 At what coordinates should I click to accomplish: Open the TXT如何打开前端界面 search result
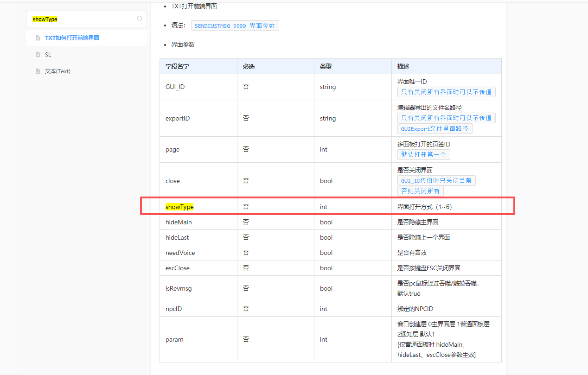tap(72, 38)
